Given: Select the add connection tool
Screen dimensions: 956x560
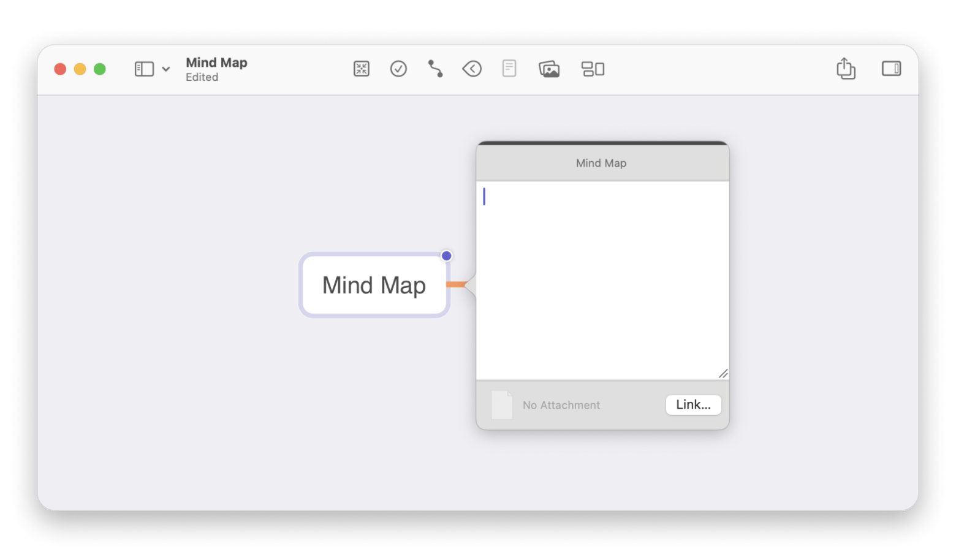Looking at the screenshot, I should coord(435,69).
